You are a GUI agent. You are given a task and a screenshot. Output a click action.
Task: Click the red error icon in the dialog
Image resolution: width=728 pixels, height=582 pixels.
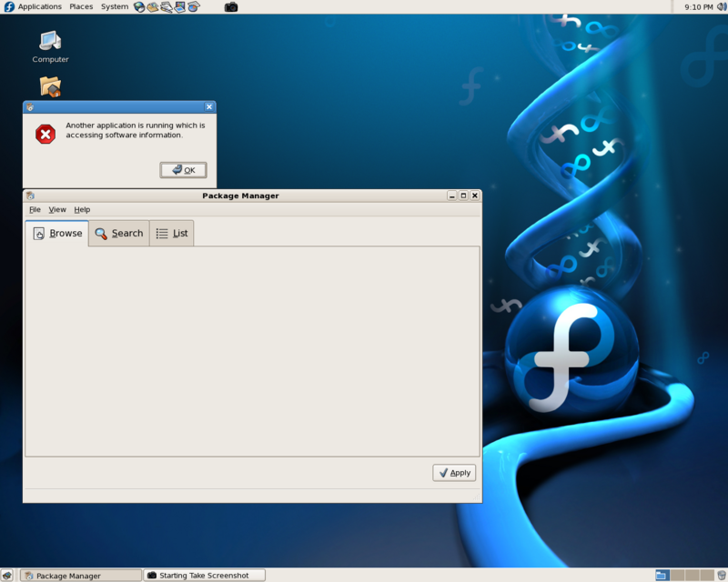pyautogui.click(x=45, y=134)
